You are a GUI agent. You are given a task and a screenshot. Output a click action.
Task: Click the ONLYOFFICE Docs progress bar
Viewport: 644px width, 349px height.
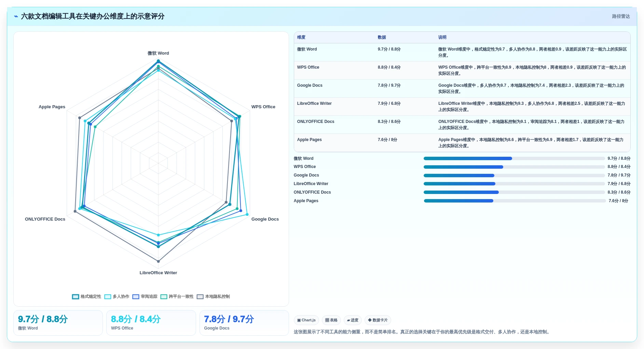coord(514,192)
